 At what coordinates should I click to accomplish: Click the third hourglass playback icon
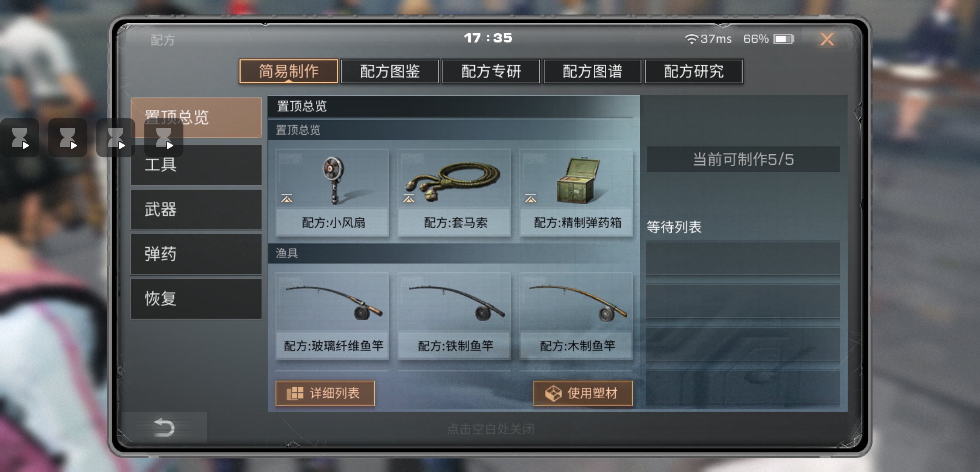(116, 138)
